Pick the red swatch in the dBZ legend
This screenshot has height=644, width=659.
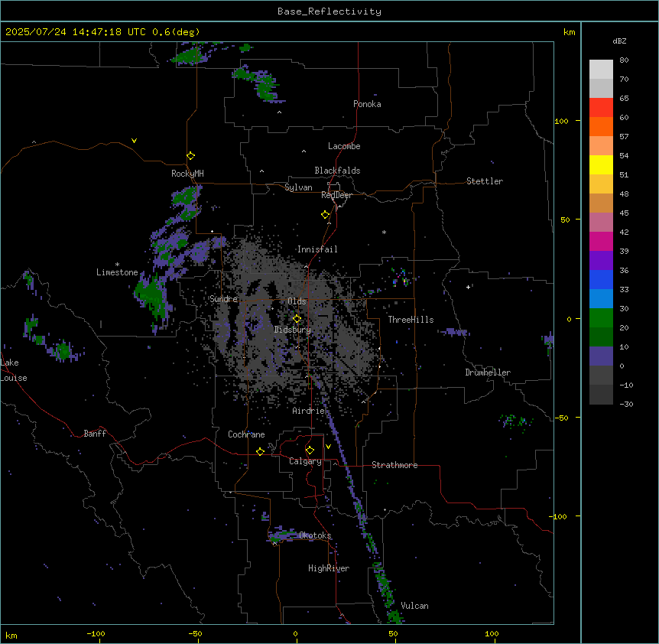(x=601, y=107)
